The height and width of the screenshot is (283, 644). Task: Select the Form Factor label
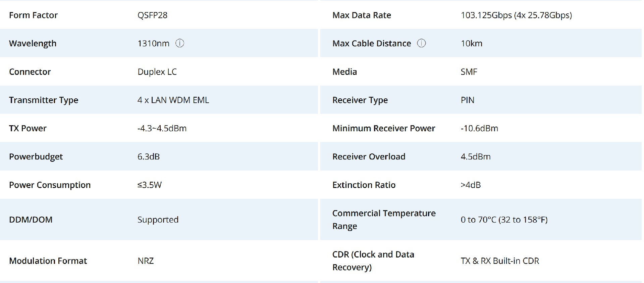[33, 15]
